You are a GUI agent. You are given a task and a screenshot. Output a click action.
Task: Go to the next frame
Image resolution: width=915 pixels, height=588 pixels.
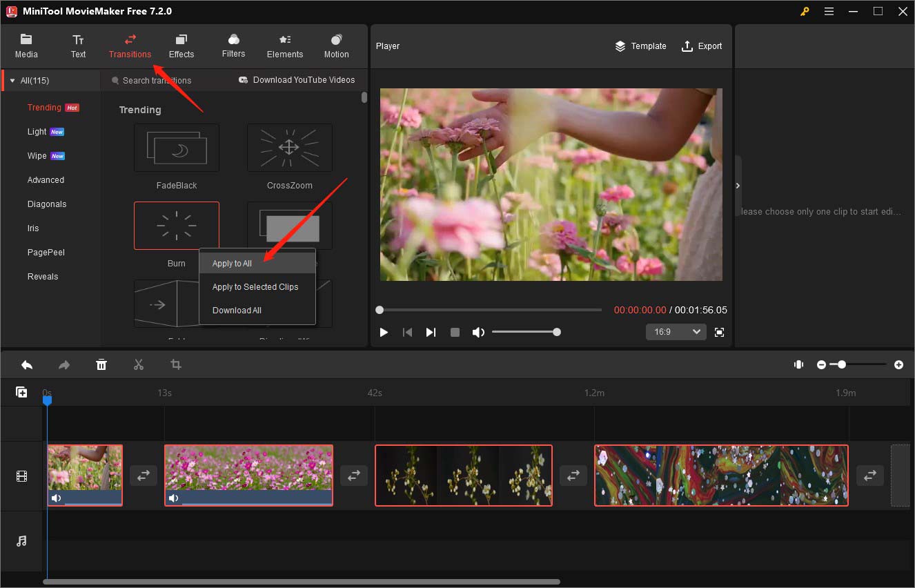[x=431, y=333]
